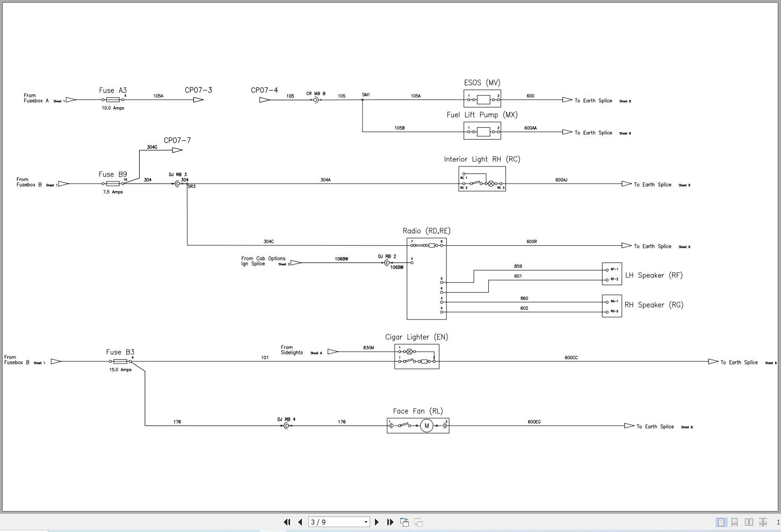Open the page number dropdown
Viewport: 781px width, 532px height.
click(365, 522)
